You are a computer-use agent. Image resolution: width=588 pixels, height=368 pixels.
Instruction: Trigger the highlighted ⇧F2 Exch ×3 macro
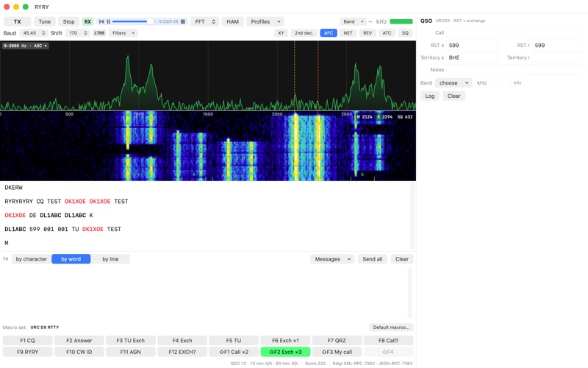click(x=285, y=352)
